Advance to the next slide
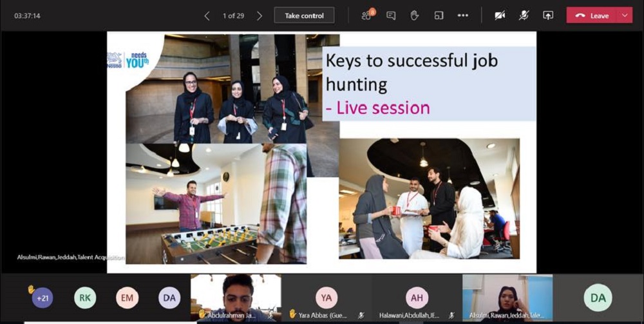644x324 pixels. click(x=260, y=15)
